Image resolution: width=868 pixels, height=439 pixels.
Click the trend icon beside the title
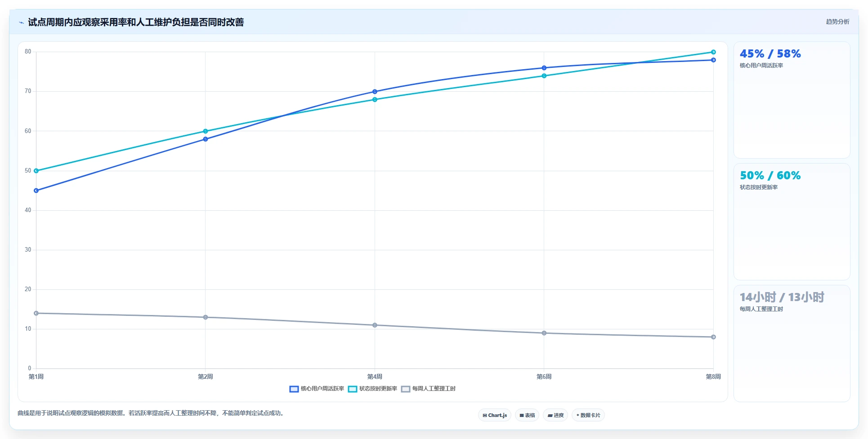tap(21, 22)
